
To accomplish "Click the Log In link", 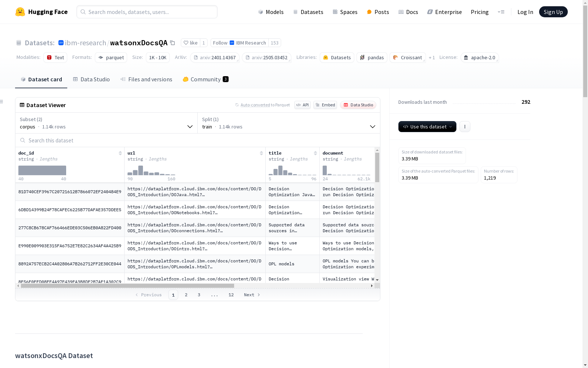I will click(x=525, y=12).
